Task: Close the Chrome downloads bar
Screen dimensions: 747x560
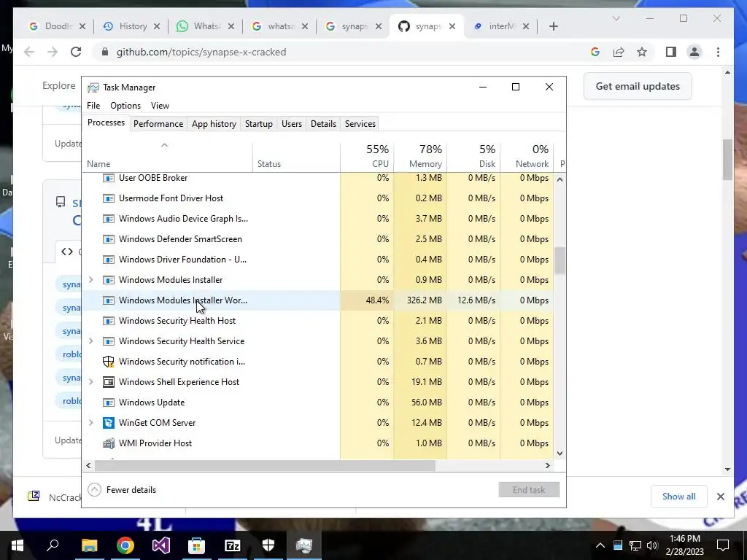Action: tap(720, 497)
